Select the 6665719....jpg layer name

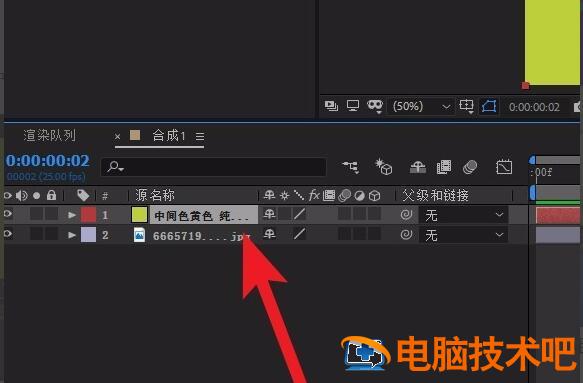point(202,236)
